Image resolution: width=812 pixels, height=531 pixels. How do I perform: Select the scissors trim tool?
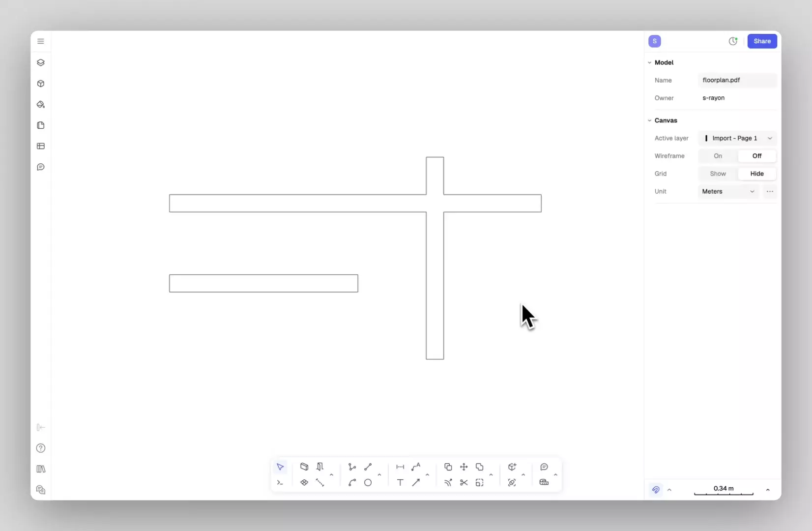[x=464, y=483]
